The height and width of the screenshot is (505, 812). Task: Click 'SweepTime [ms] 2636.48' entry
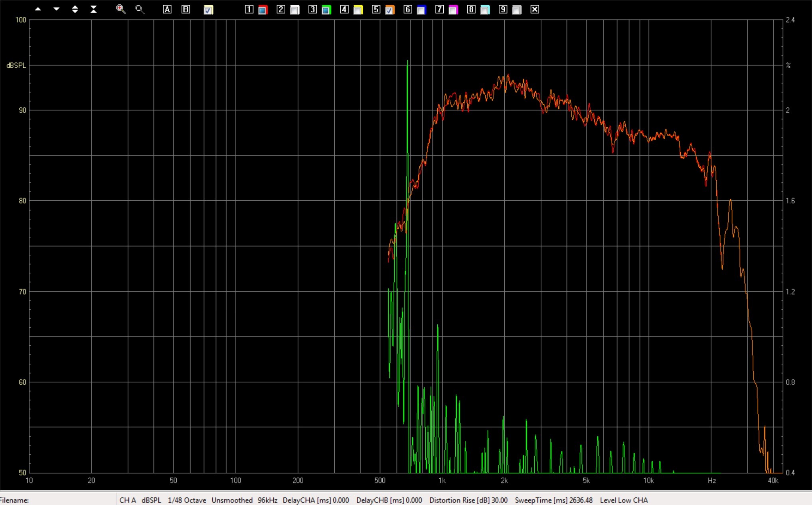point(554,500)
